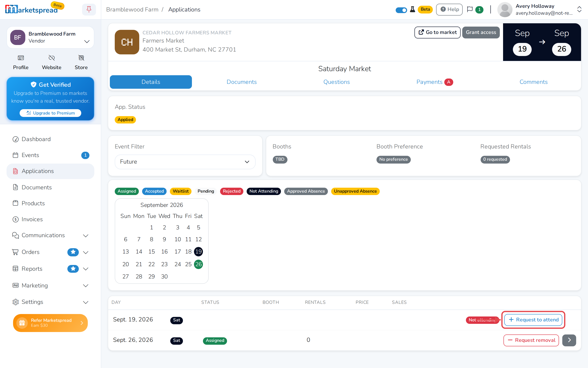Open the Sept. 26 row arrow button
This screenshot has height=368, width=588.
coord(569,340)
